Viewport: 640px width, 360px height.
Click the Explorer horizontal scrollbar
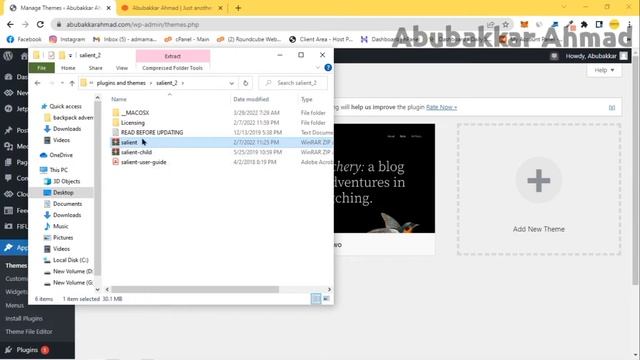tap(195, 289)
